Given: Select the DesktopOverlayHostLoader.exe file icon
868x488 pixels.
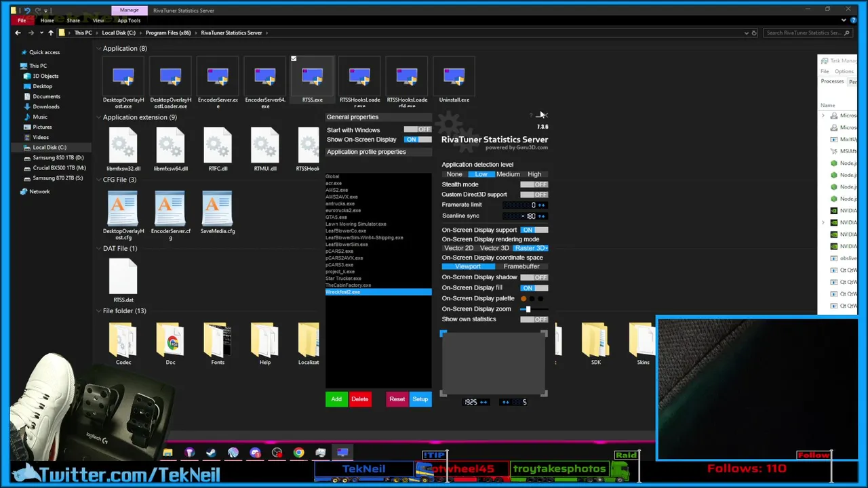Looking at the screenshot, I should [170, 78].
